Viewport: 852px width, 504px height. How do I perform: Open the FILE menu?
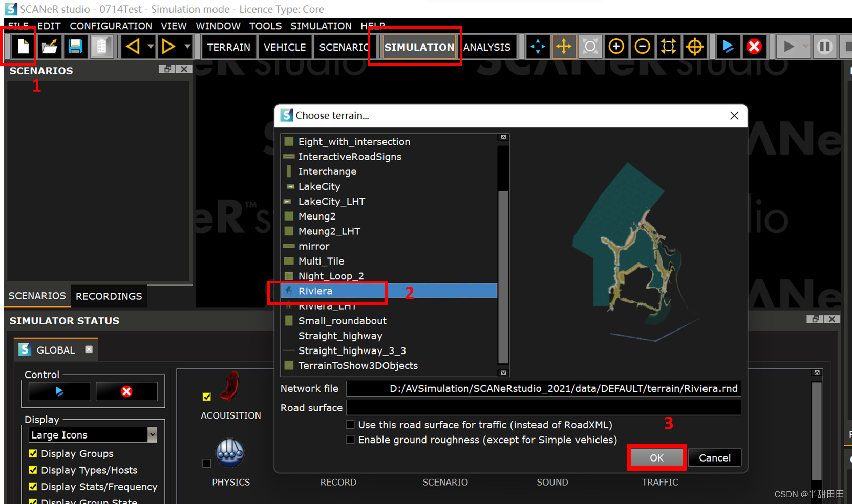tap(18, 26)
